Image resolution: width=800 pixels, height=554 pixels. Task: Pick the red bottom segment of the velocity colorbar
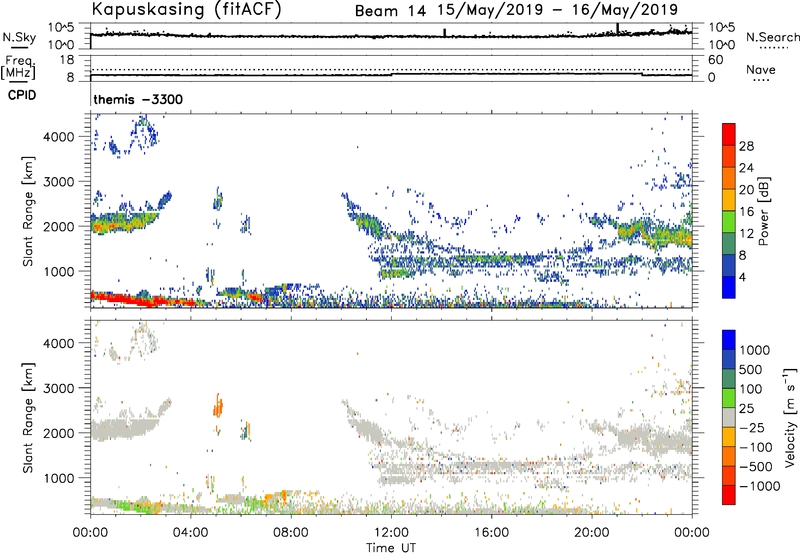click(x=729, y=495)
